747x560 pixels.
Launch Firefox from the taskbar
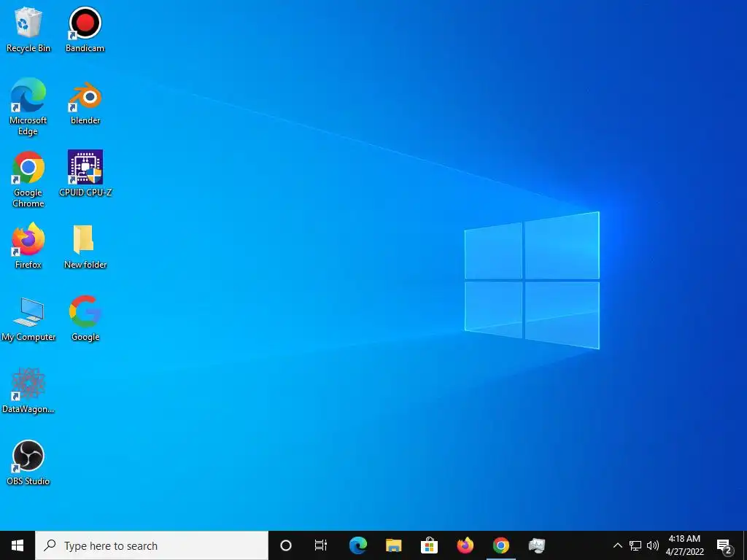point(465,545)
